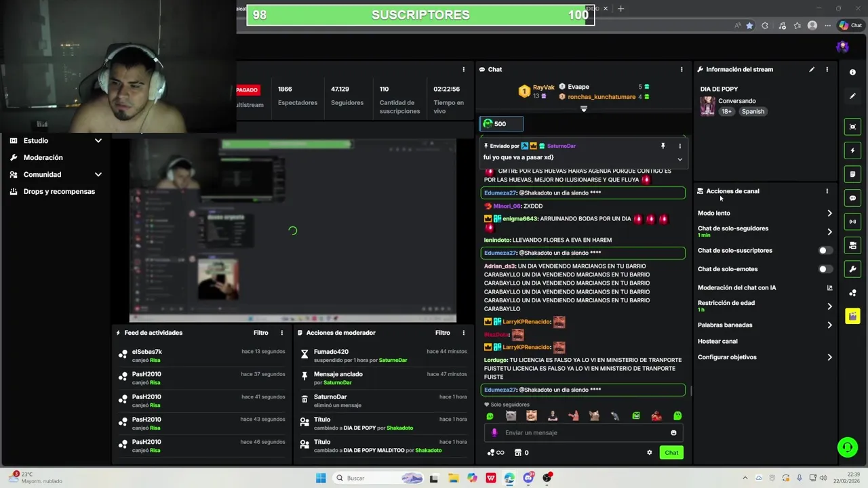Click the browser favorites star icon
The width and height of the screenshot is (868, 488).
pyautogui.click(x=749, y=26)
